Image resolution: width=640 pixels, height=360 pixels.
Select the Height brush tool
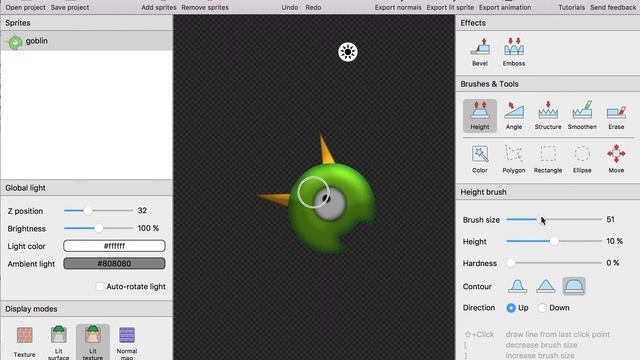(480, 116)
